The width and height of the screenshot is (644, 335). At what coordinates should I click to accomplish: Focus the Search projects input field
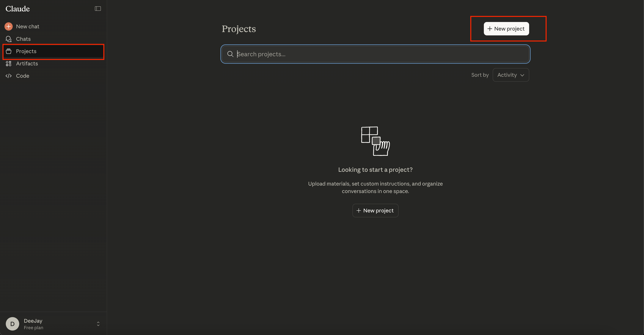coord(375,54)
